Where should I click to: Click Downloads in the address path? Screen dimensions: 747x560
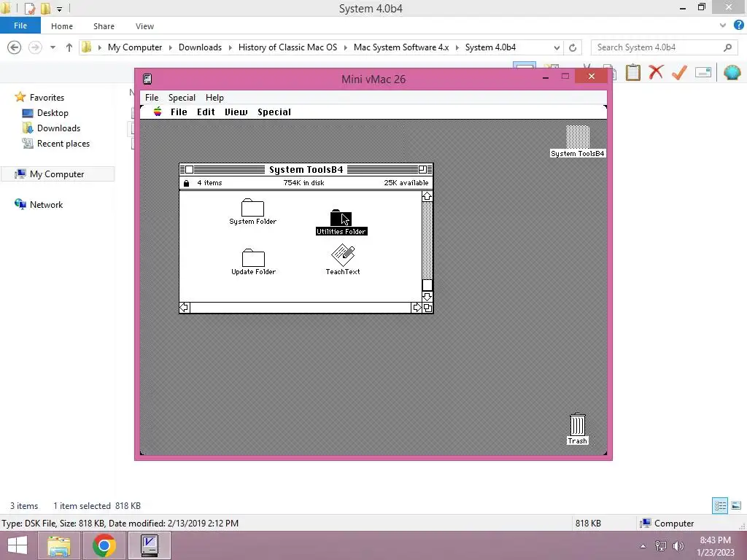(x=200, y=47)
